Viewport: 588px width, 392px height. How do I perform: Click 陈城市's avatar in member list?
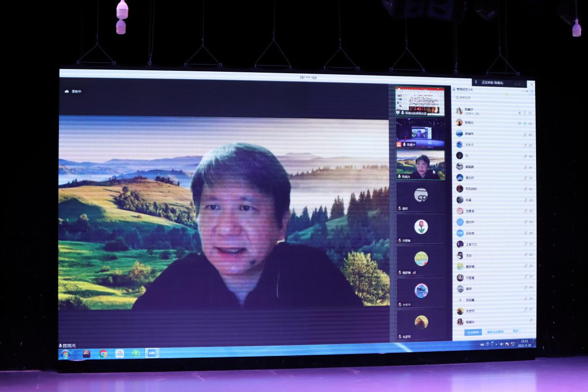tap(459, 133)
